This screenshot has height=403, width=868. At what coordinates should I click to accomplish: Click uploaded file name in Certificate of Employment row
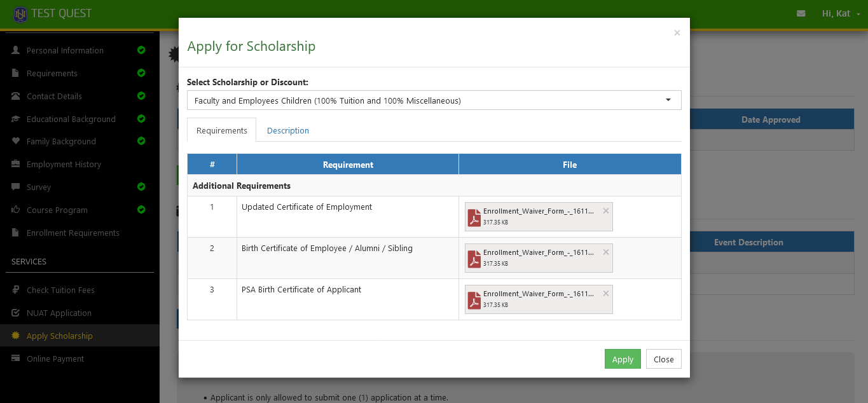pyautogui.click(x=539, y=211)
